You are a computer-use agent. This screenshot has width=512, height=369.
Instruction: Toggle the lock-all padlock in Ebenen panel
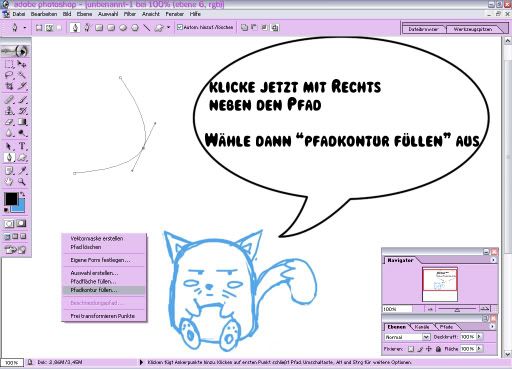coord(438,349)
